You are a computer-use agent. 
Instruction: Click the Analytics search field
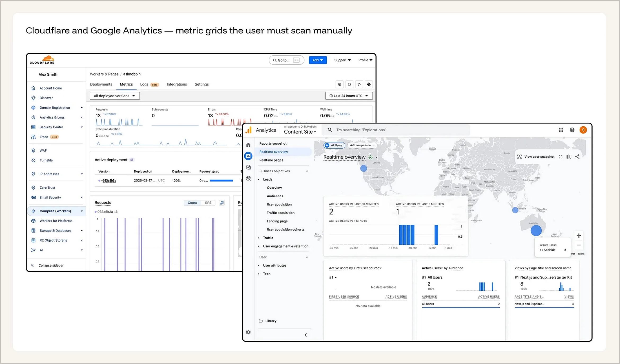coord(396,130)
